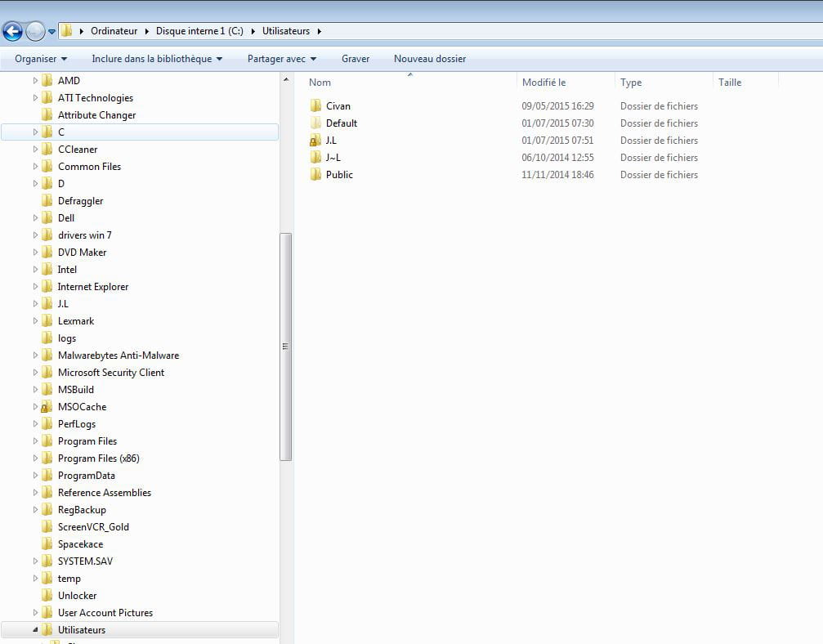Select Spacekace folder in tree
Screen dimensions: 823x644
coord(80,544)
